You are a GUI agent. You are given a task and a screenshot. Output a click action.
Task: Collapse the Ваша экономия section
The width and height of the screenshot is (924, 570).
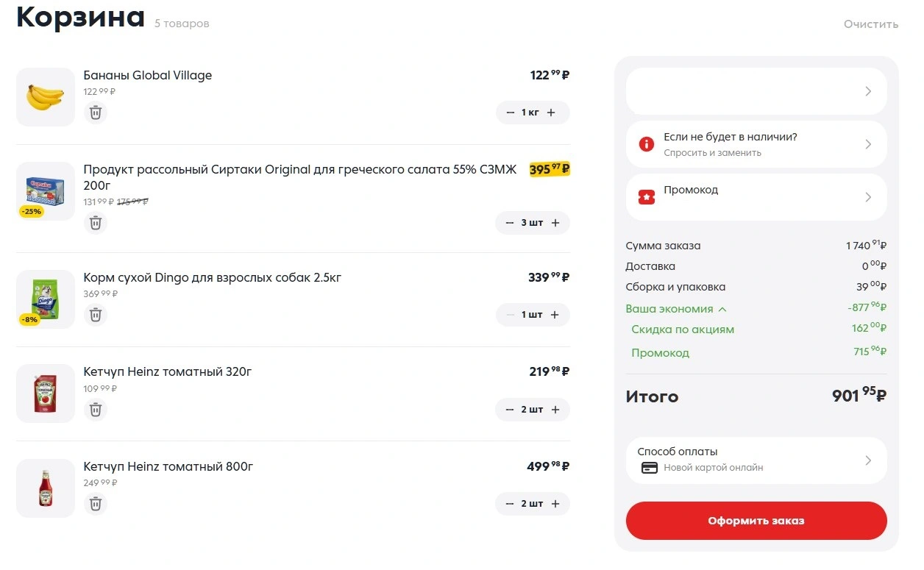(x=676, y=309)
